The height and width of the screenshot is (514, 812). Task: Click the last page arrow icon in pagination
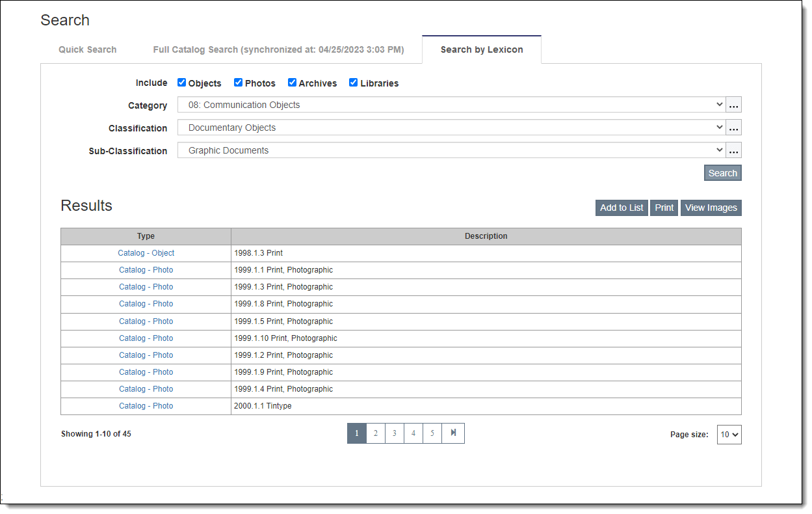(x=453, y=433)
